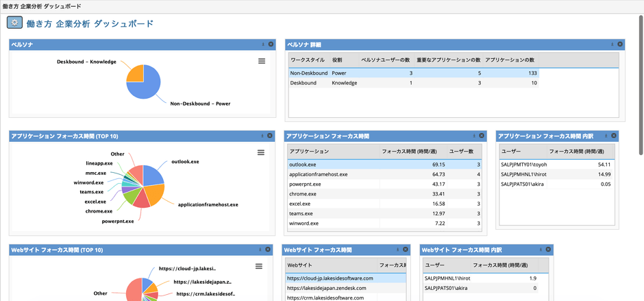The height and width of the screenshot is (301, 644).
Task: Select https://lakesidejapan.zendesk.com row
Action: 330,288
